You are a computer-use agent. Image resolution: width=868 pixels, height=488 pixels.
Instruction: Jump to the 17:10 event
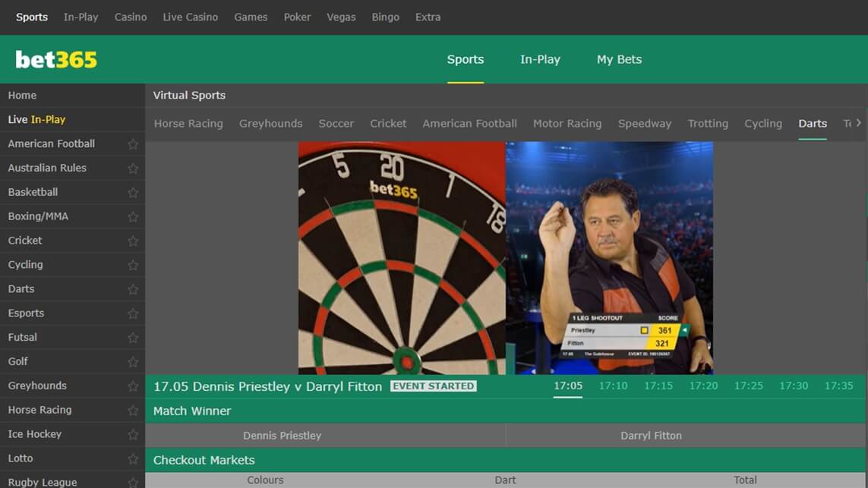click(x=614, y=386)
